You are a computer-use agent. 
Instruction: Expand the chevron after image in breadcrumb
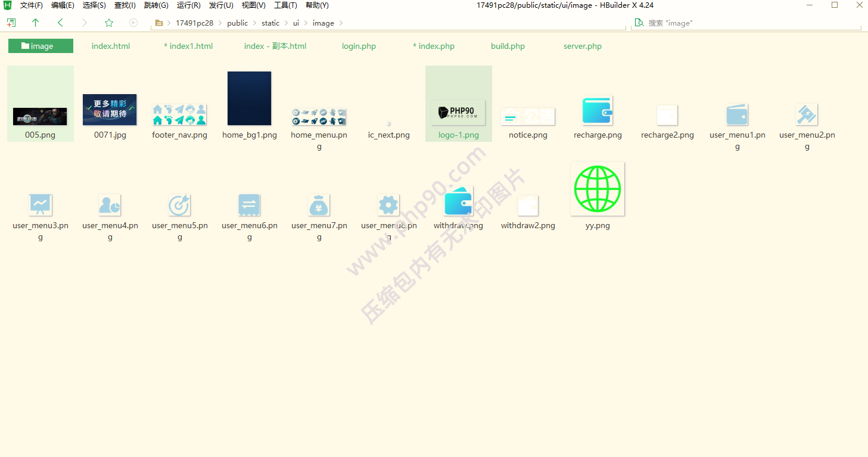[341, 23]
